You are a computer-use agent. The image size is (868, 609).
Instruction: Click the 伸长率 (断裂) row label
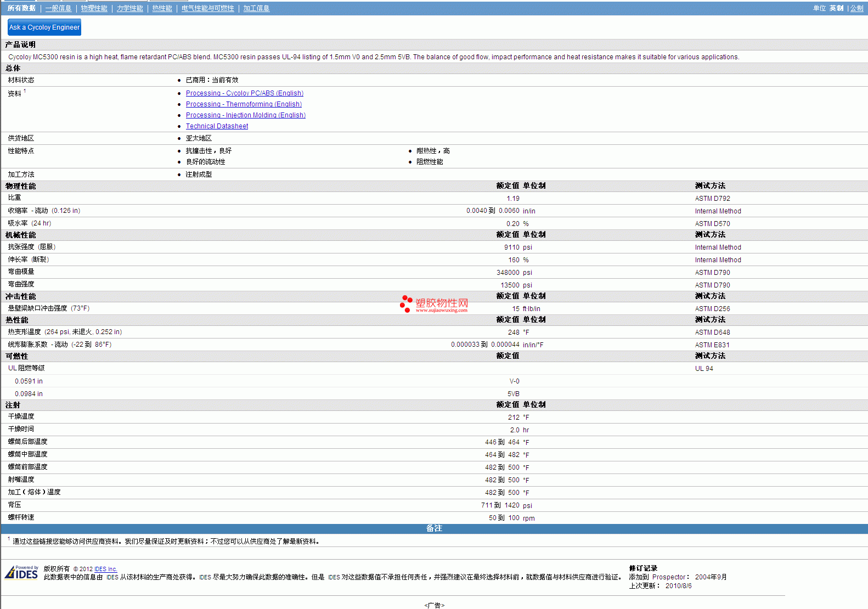point(29,260)
